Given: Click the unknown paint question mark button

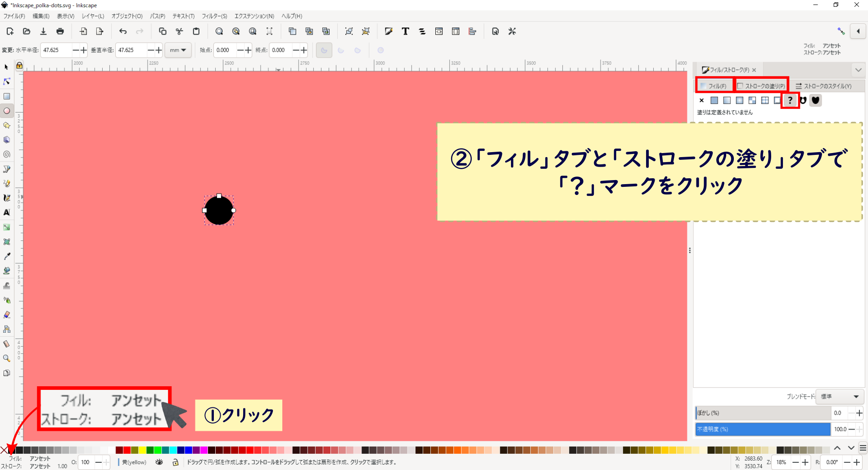Looking at the screenshot, I should pos(790,100).
